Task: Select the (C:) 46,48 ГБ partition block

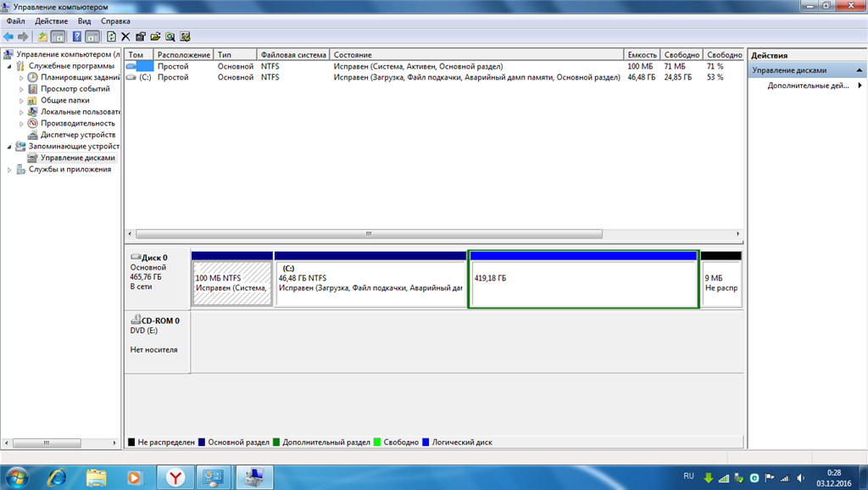Action: [370, 279]
